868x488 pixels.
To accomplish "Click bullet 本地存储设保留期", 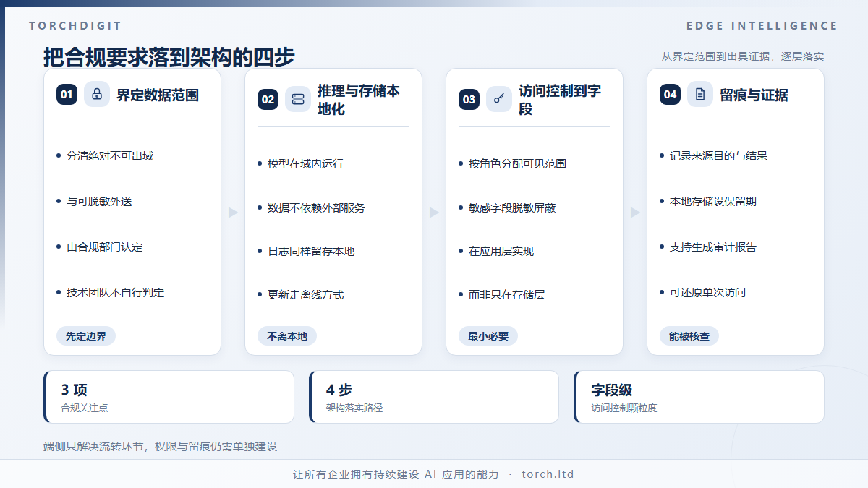I will click(713, 202).
